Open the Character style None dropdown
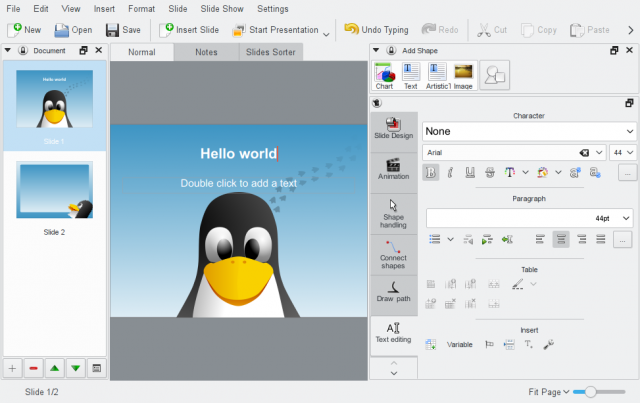 (x=529, y=131)
